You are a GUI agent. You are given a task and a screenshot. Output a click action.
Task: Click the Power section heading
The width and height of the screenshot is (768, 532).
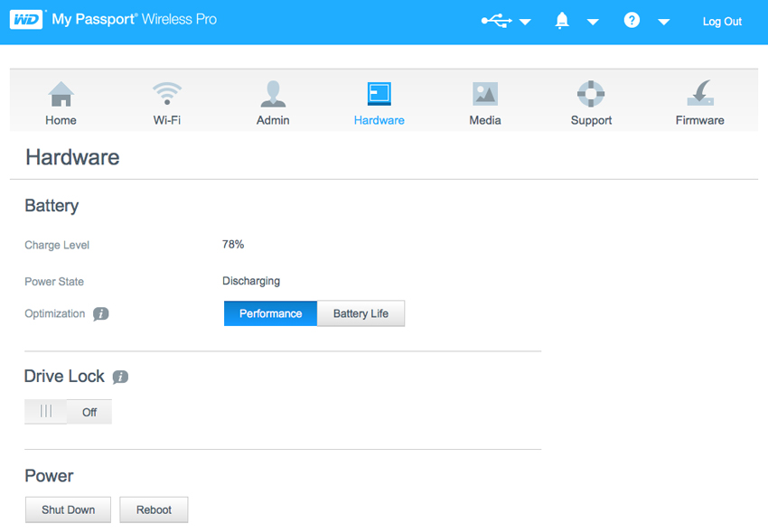49,476
